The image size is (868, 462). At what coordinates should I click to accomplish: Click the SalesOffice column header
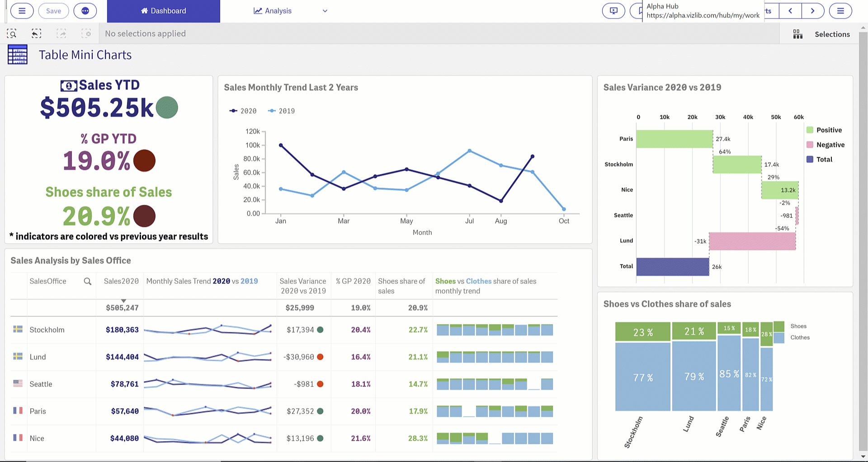click(x=48, y=281)
